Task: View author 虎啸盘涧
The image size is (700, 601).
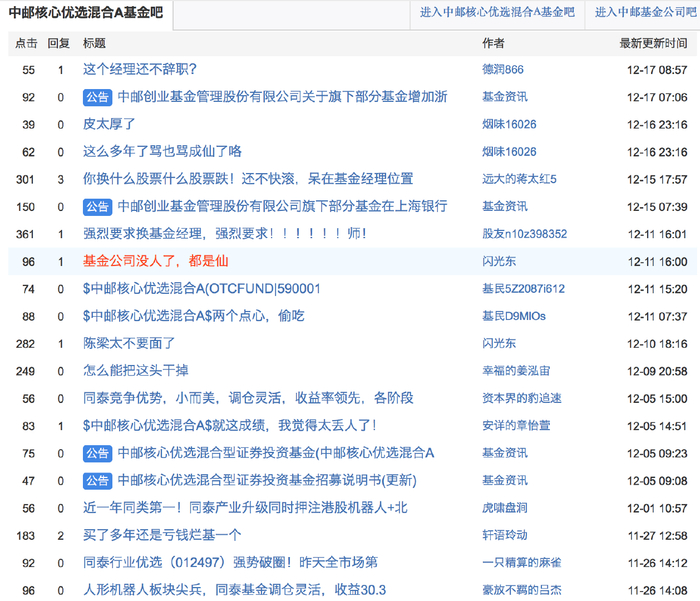Action: point(504,508)
